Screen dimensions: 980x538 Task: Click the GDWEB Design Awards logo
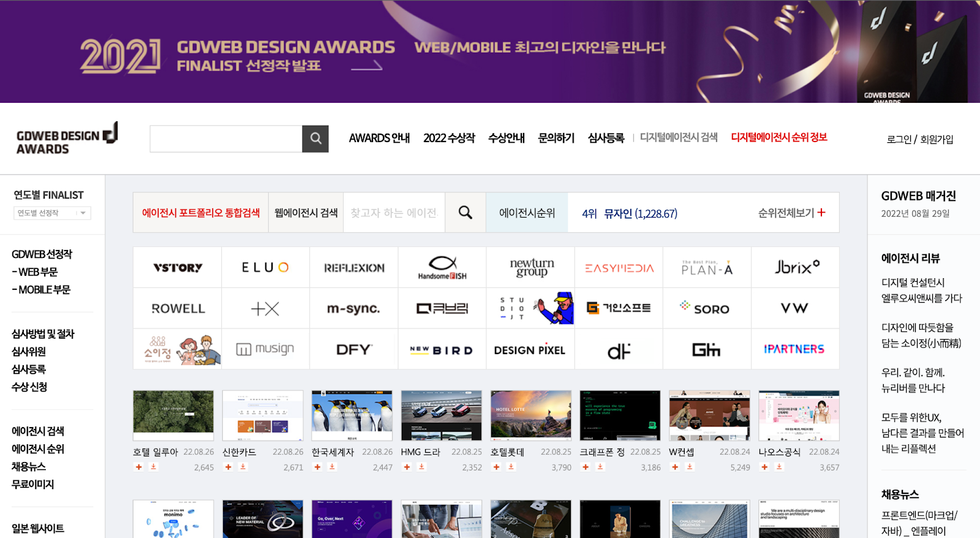[x=67, y=138]
